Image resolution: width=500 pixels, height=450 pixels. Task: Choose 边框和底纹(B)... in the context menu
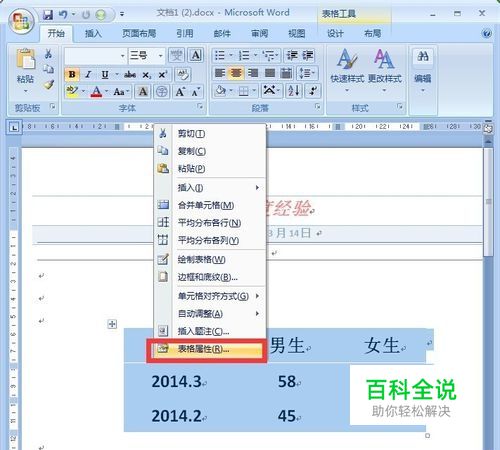210,277
